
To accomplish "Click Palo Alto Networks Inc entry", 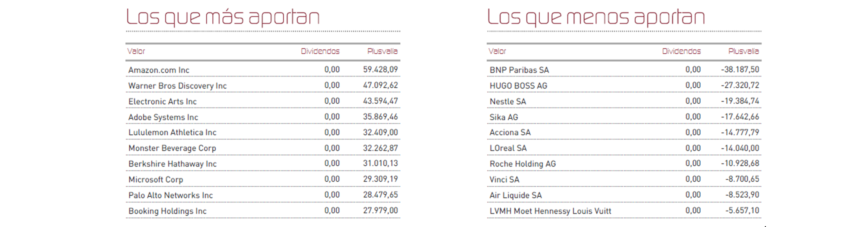I will [x=171, y=195].
